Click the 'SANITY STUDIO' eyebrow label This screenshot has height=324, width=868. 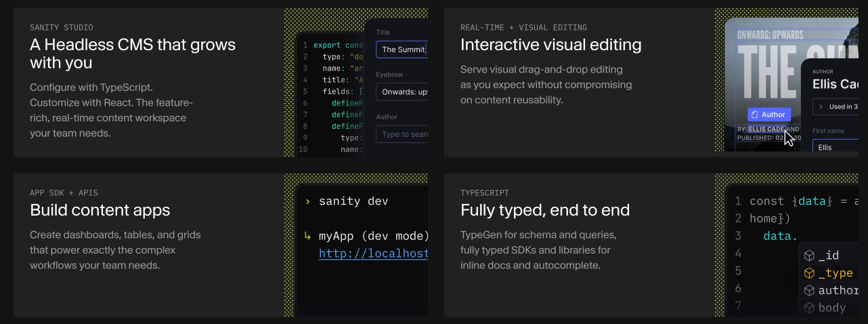coord(62,28)
